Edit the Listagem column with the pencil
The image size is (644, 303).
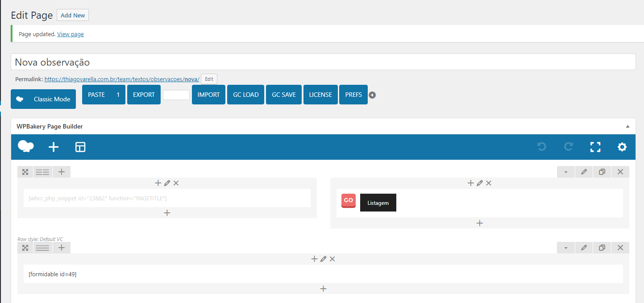coord(480,183)
